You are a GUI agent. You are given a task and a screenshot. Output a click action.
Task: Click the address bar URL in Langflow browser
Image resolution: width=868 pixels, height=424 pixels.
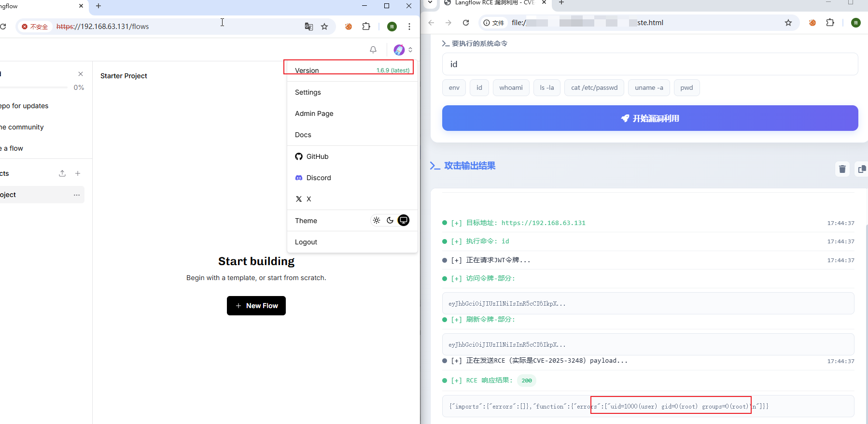(102, 27)
